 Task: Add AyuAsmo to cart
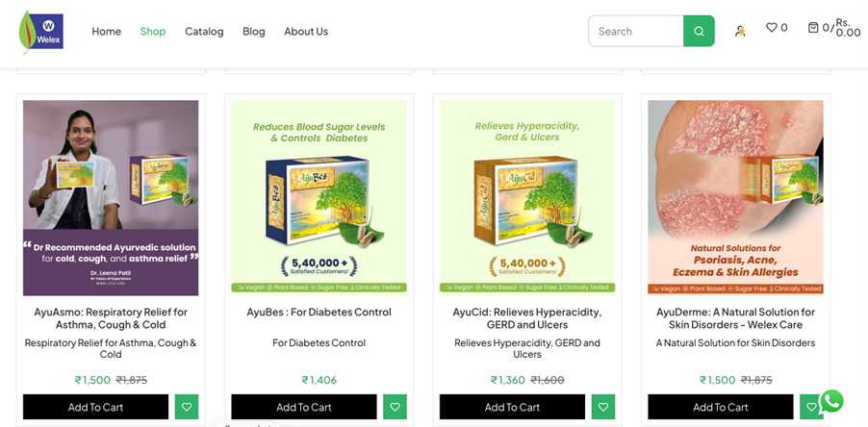[96, 407]
